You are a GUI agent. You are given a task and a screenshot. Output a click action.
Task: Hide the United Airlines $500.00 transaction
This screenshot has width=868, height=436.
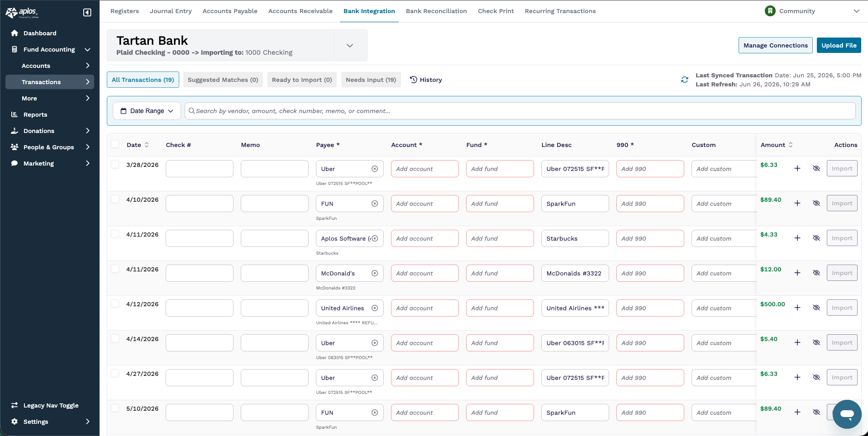(816, 308)
